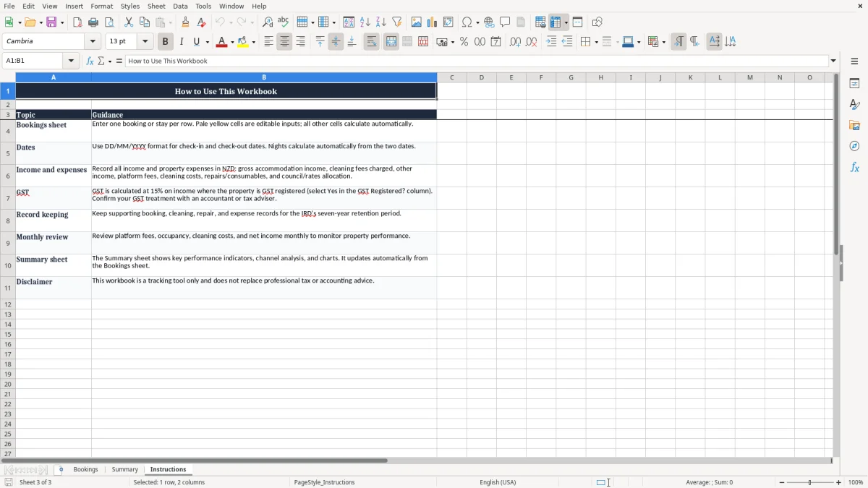Open the Format menu
This screenshot has width=868, height=488.
[x=101, y=6]
